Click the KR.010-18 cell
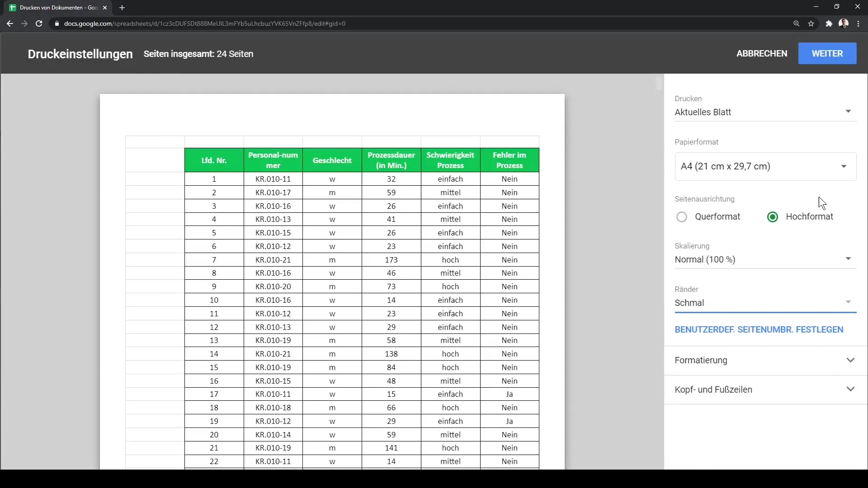The width and height of the screenshot is (868, 488). [273, 408]
